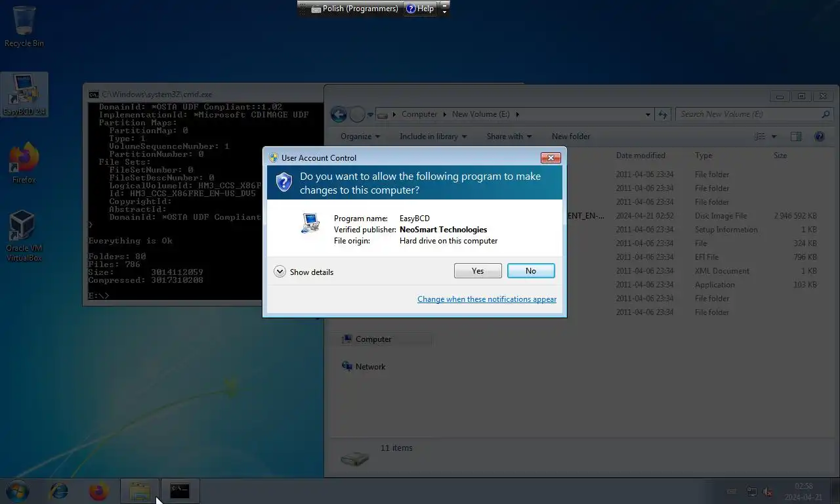840x504 pixels.
Task: Select Oracle VM VirtualBox desktop icon
Action: point(24,236)
